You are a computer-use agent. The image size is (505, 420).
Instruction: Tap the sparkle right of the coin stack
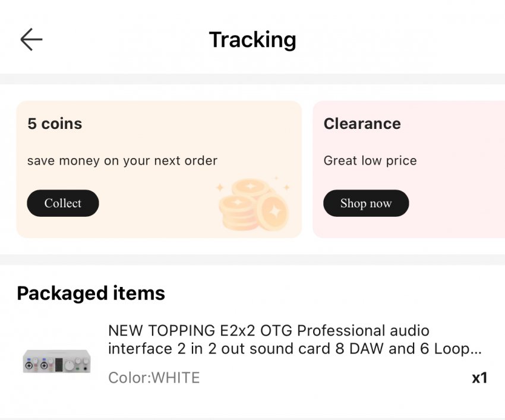(x=286, y=187)
